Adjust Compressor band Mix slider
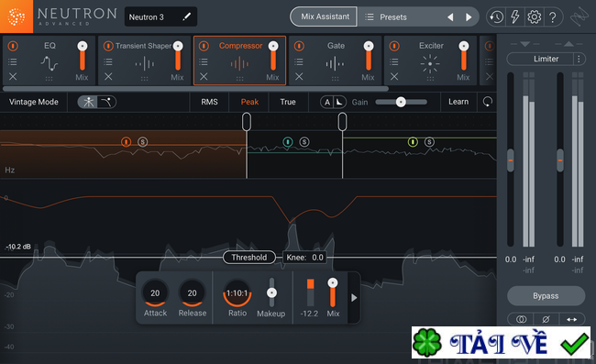This screenshot has height=364, width=596. (333, 292)
